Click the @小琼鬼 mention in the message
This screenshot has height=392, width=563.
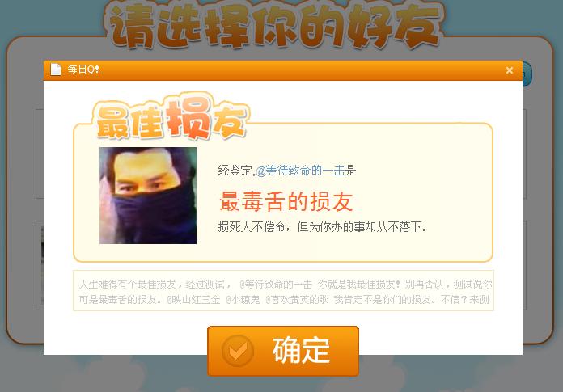[x=243, y=300]
